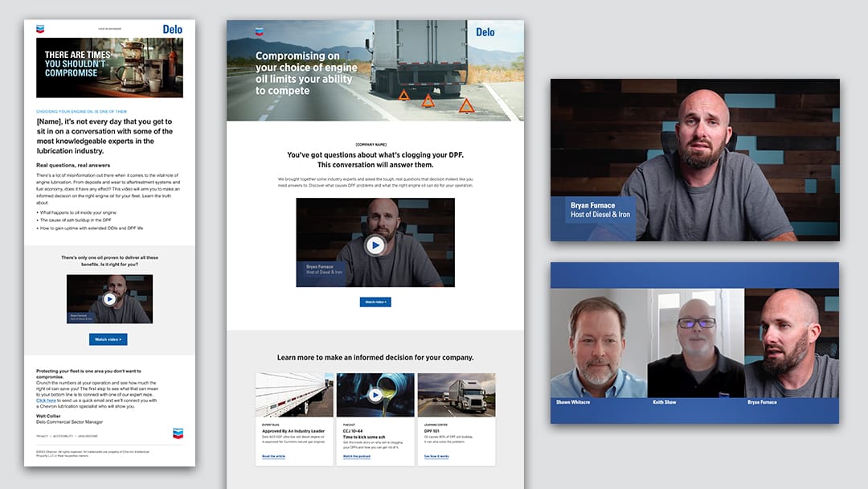The image size is (868, 489).
Task: Select the 'CCJ 10-44' podcast title
Action: click(353, 431)
